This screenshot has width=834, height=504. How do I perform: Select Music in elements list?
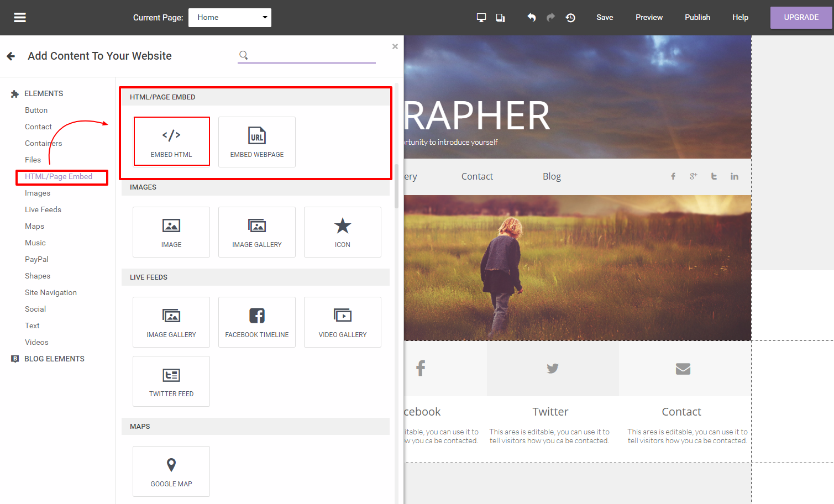[35, 243]
